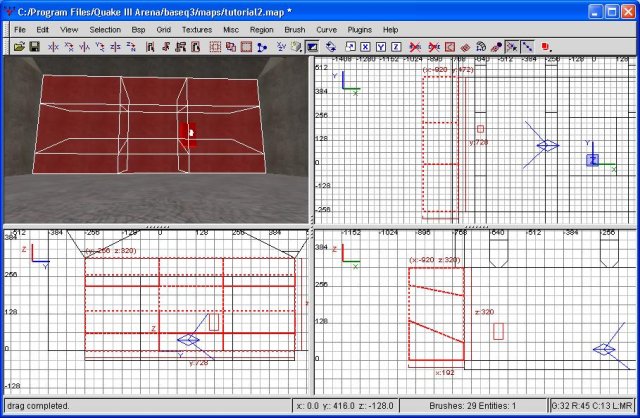Screen dimensions: 640x418
Task: Open the Edit menu
Action: click(42, 30)
